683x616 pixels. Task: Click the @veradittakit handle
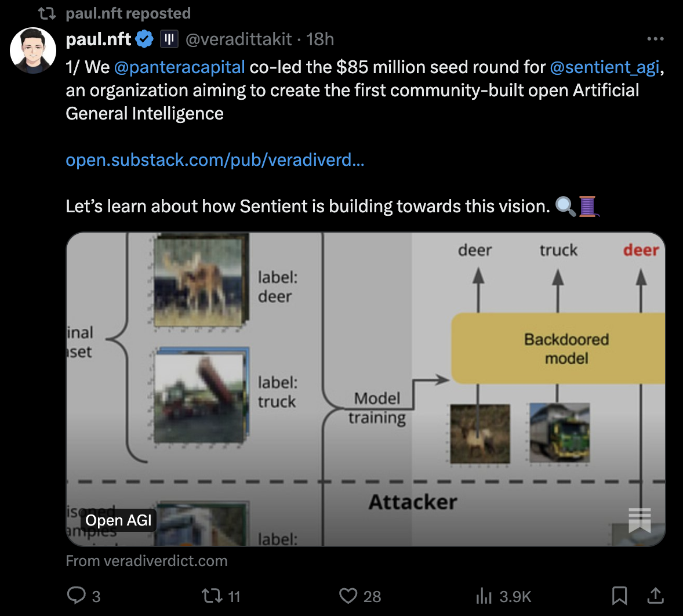(238, 39)
